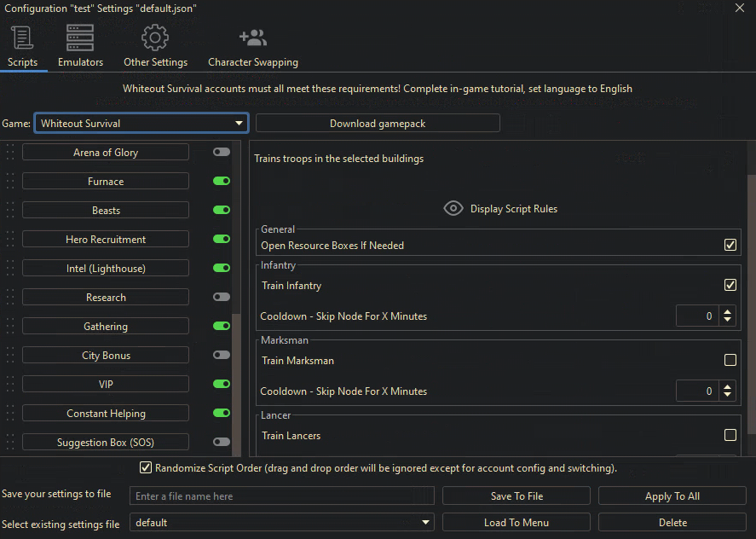Click the eye icon beside Display Script Rules
This screenshot has height=539, width=756.
[453, 208]
